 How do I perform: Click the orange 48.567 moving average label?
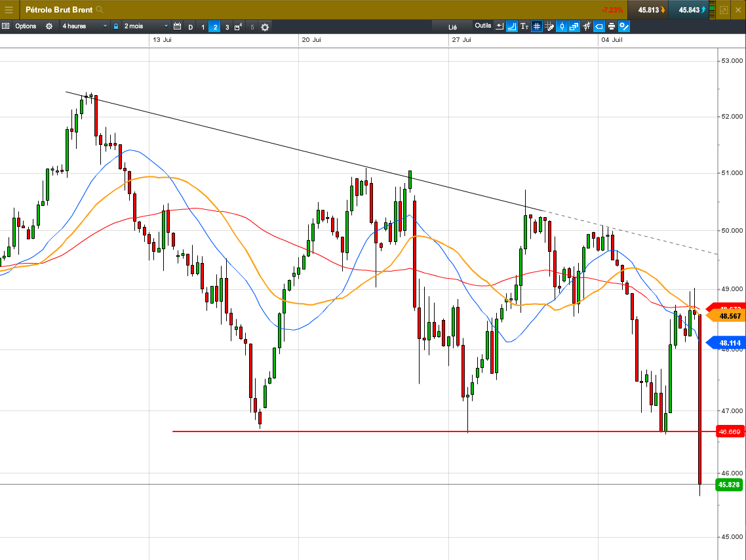(x=727, y=316)
